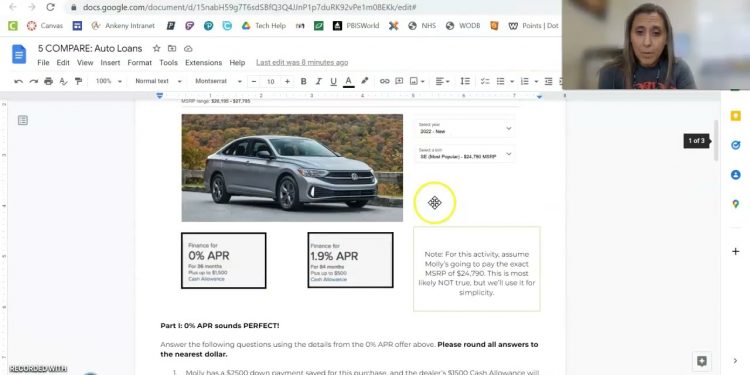Open the text alignment dropdown
The width and height of the screenshot is (750, 375).
tap(442, 81)
